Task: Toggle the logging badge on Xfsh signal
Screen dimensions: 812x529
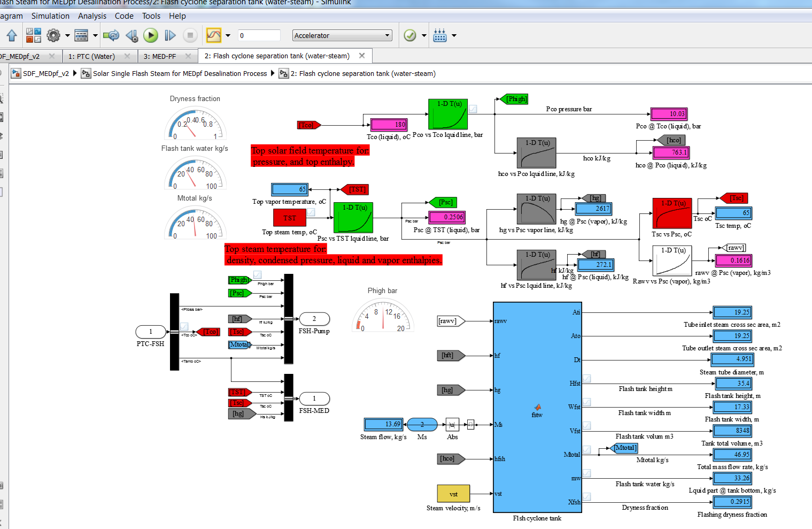Action: click(x=586, y=497)
